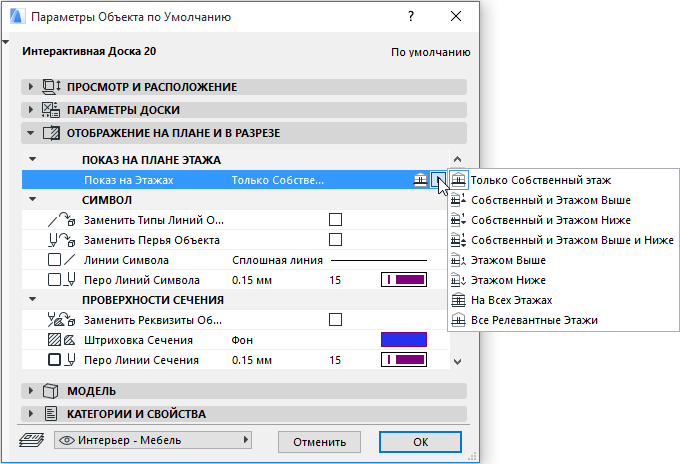The height and width of the screenshot is (464, 680).
Task: Close the dialog with X button
Action: point(456,16)
